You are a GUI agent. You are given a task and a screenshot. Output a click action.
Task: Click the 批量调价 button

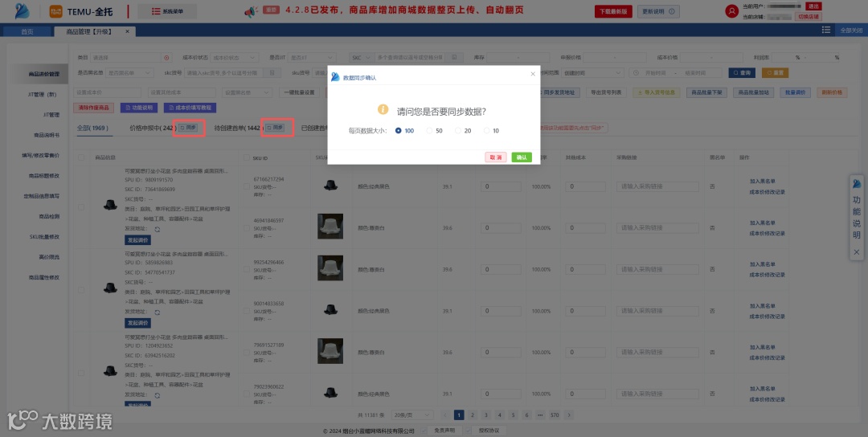pyautogui.click(x=795, y=92)
